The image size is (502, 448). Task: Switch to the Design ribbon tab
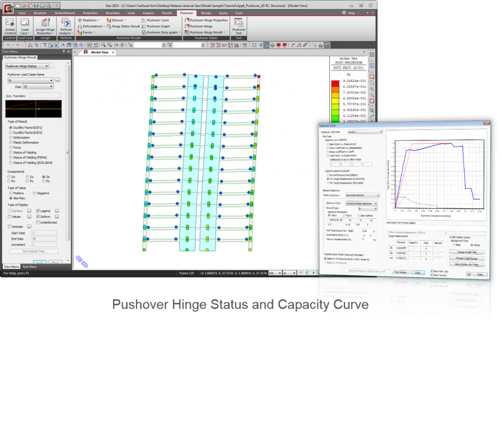(x=206, y=13)
